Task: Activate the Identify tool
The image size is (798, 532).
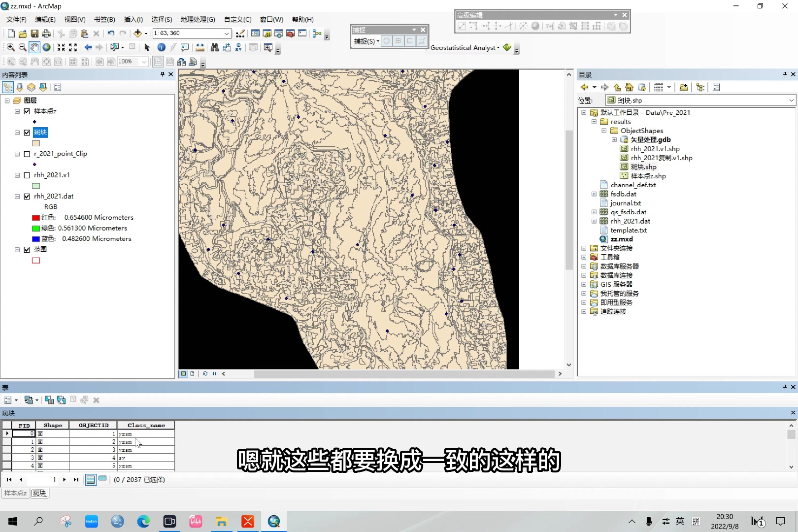Action: 162,47
